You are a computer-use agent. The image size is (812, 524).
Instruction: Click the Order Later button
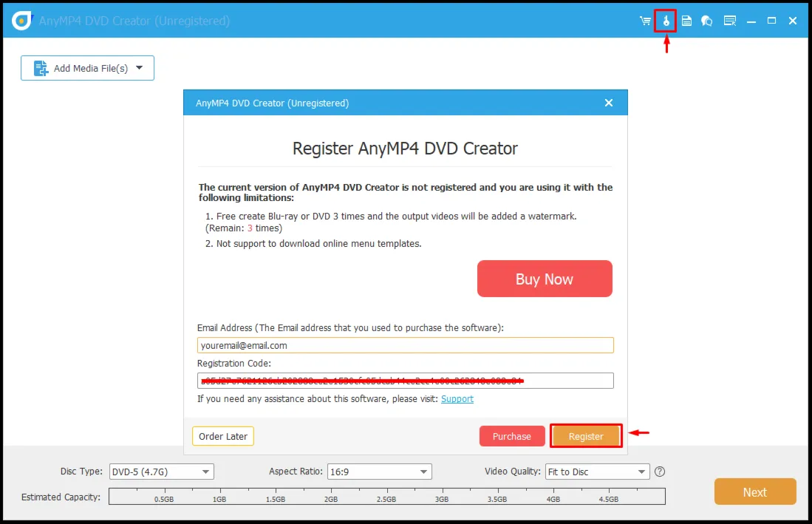pos(223,437)
